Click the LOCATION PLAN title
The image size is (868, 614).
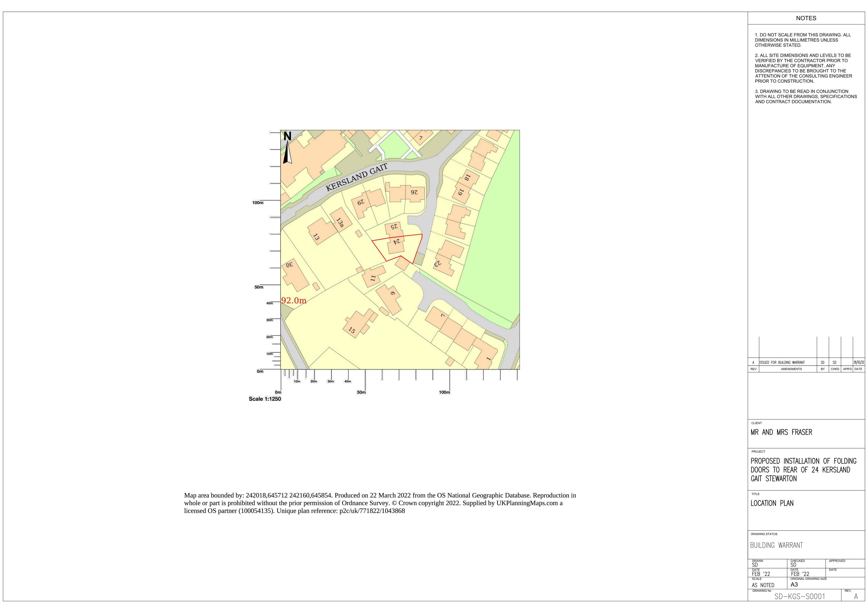772,503
